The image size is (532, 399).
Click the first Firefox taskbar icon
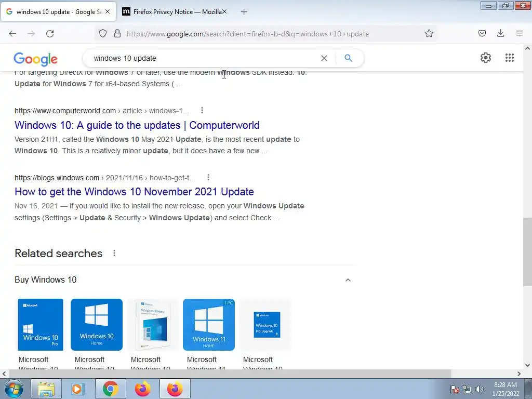coord(142,389)
